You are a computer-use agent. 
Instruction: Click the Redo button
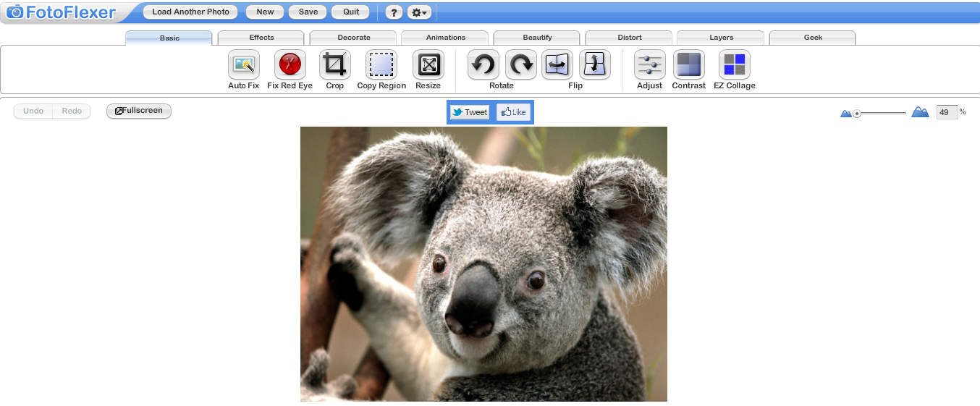(x=72, y=111)
